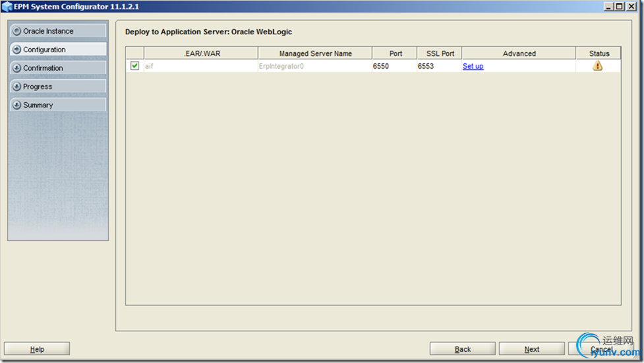This screenshot has width=644, height=363.
Task: Select the Progress step
Action: click(x=58, y=86)
